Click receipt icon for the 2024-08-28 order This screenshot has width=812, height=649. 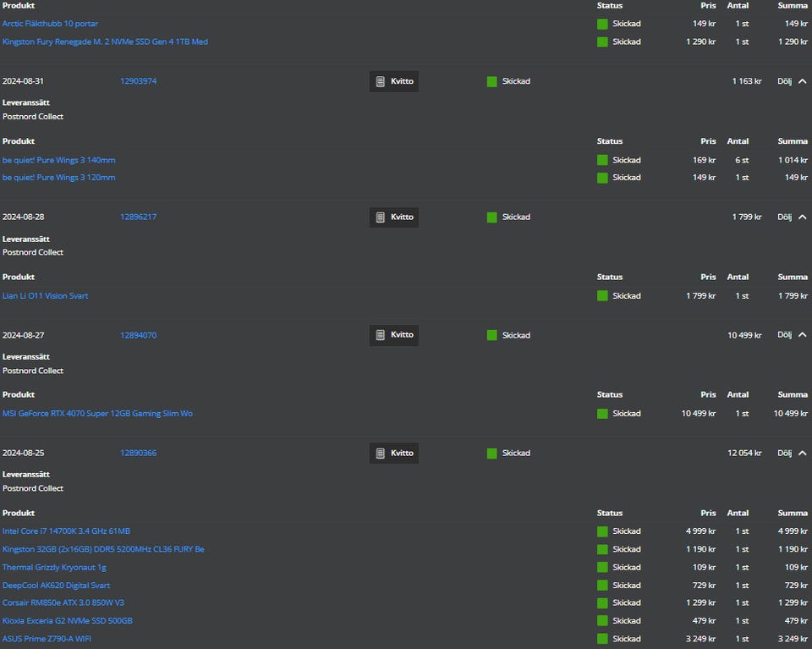click(x=380, y=217)
